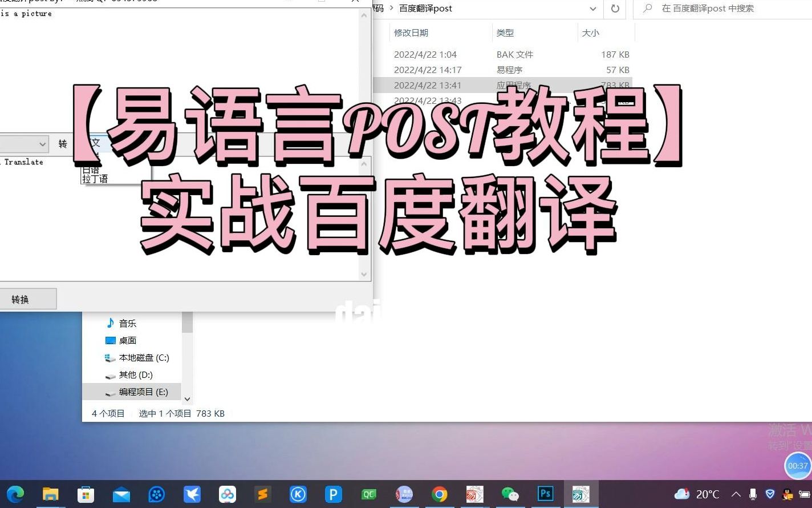Open the blue paw-print Baidu icon

coord(156,494)
